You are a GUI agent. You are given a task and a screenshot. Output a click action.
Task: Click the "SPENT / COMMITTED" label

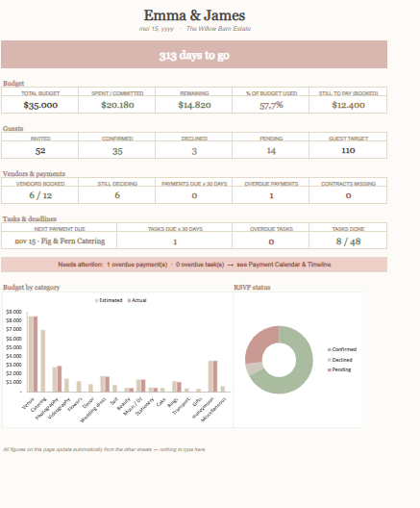117,93
